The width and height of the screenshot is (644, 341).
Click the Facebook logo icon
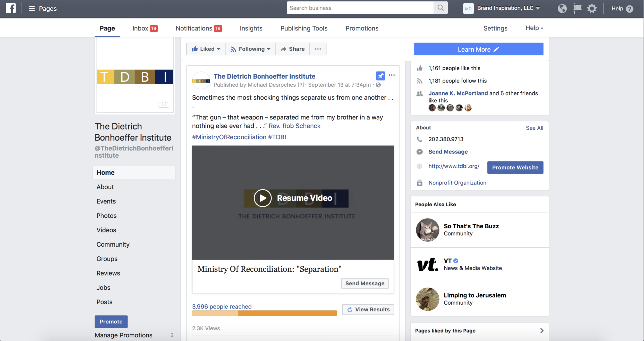11,8
